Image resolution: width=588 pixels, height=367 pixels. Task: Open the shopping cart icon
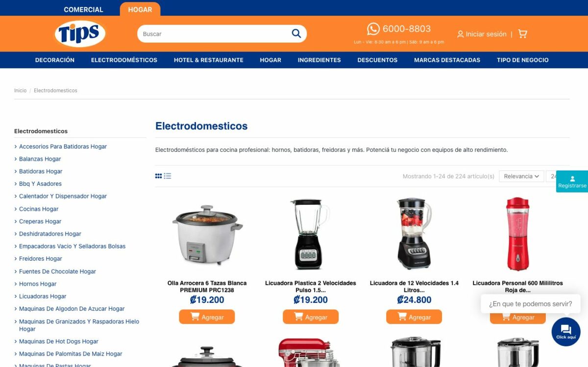pos(522,34)
